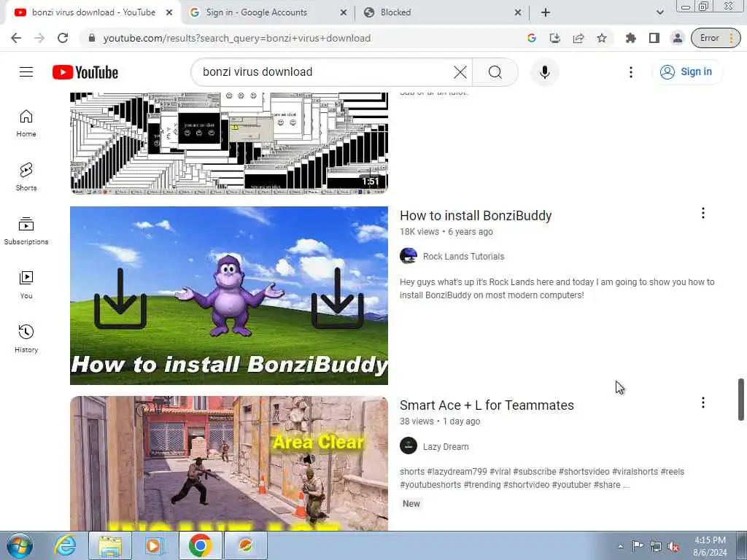Open Windows Media Player from taskbar

(155, 545)
